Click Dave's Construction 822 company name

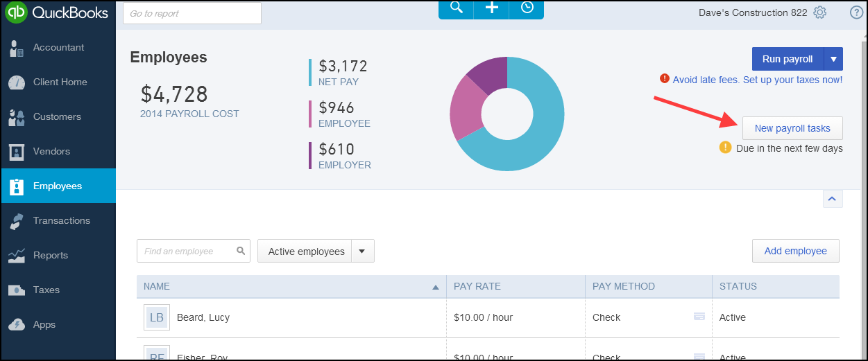tap(754, 12)
